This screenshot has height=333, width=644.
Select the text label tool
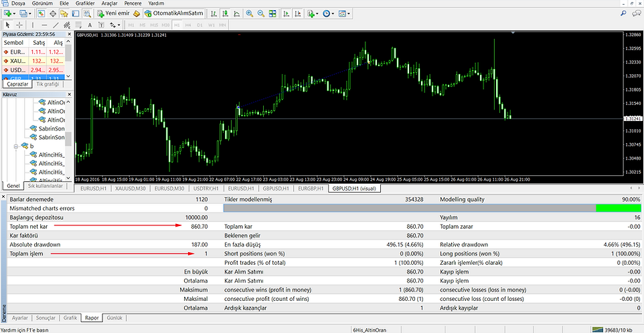101,25
